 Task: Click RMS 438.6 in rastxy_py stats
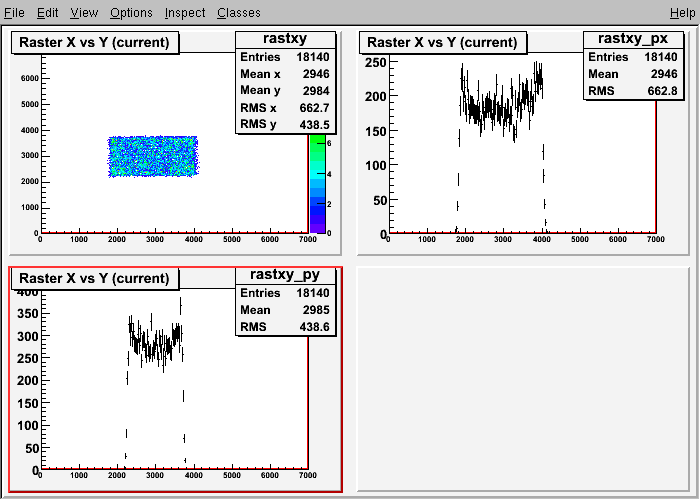click(x=285, y=327)
